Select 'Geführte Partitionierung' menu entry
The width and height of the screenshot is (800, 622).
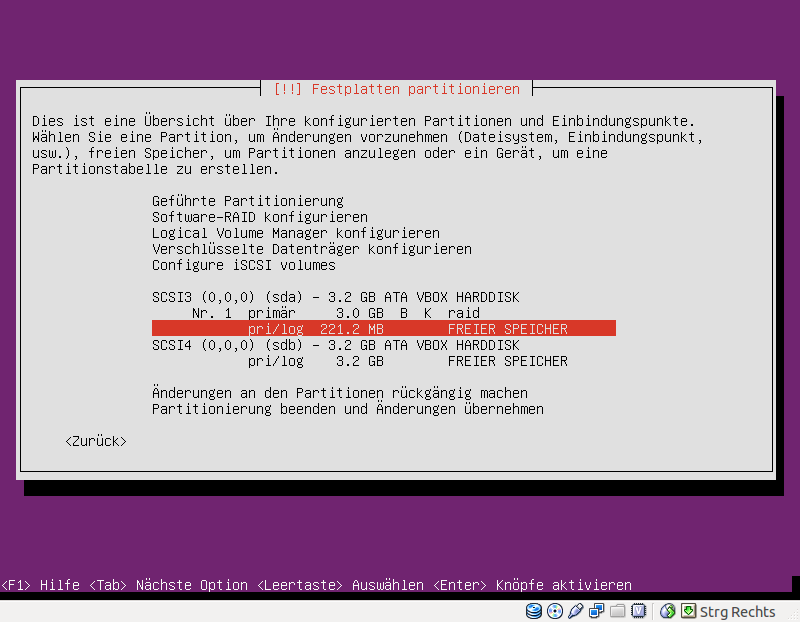point(248,201)
